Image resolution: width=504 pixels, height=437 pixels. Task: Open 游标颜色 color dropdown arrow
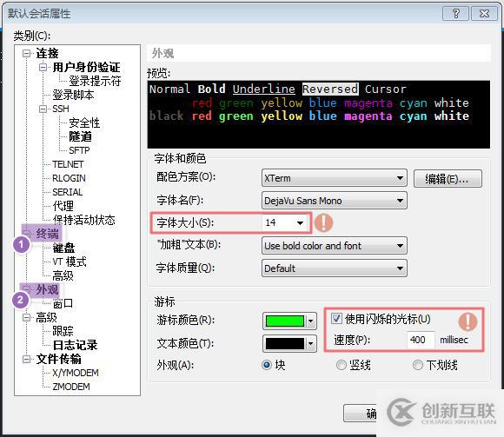[x=311, y=321]
